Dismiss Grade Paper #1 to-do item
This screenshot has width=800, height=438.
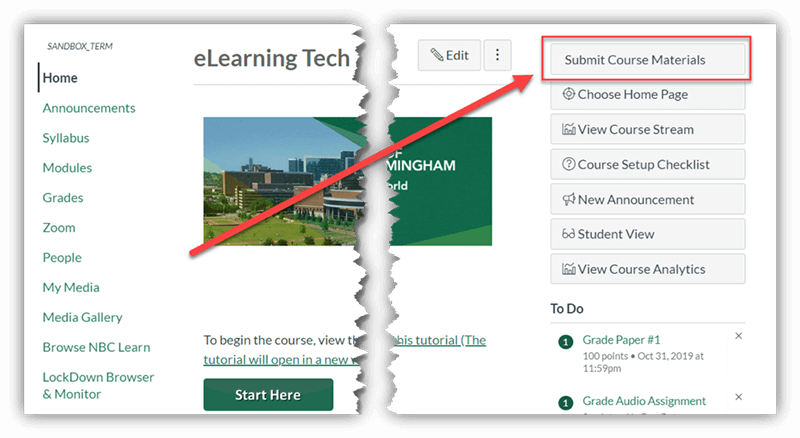[x=738, y=336]
